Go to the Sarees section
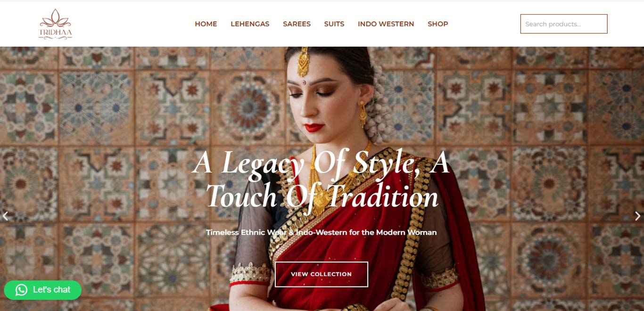The width and height of the screenshot is (644, 311). tap(297, 24)
